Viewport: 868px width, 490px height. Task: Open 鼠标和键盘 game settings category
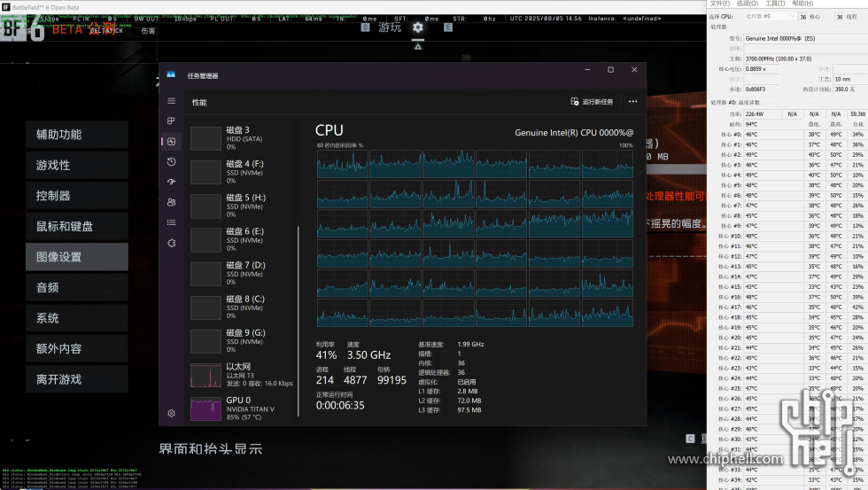[77, 227]
